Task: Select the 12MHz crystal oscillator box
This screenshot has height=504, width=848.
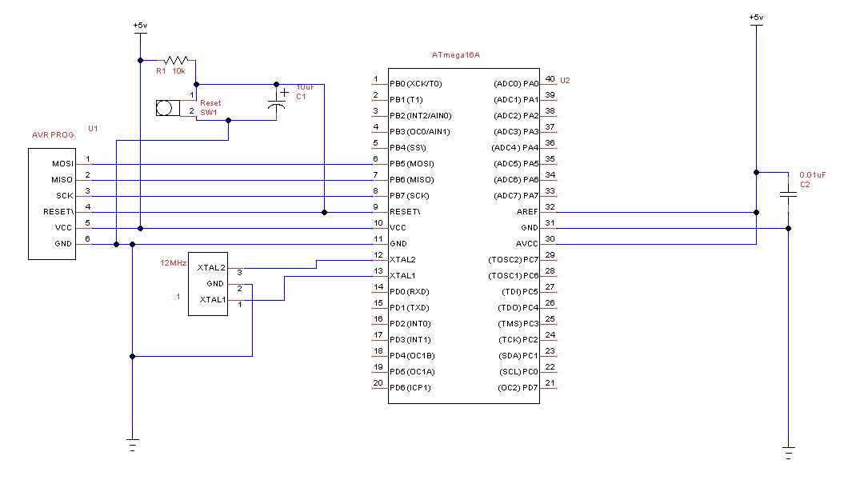Action: pos(208,284)
